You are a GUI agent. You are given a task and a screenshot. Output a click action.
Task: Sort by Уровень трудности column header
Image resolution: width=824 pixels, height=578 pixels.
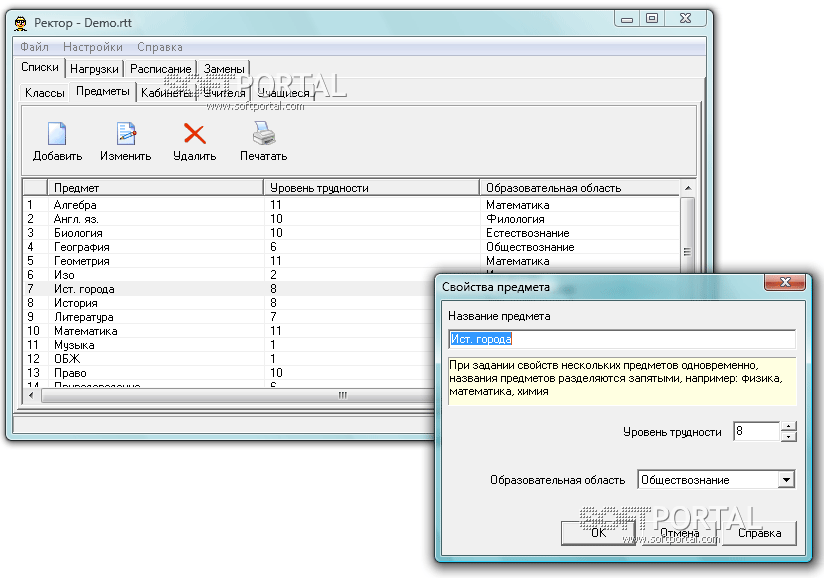[371, 188]
